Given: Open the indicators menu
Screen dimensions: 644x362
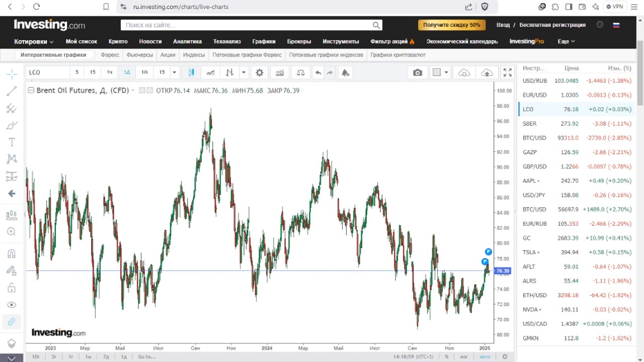Looking at the screenshot, I should point(280,72).
